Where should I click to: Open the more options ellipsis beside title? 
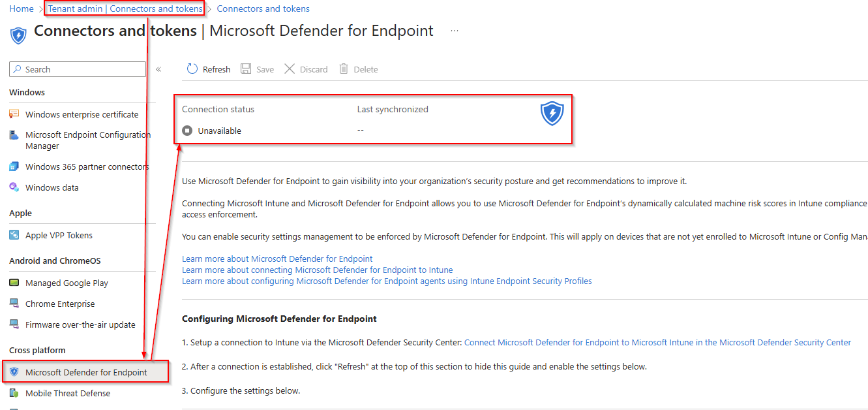click(455, 31)
